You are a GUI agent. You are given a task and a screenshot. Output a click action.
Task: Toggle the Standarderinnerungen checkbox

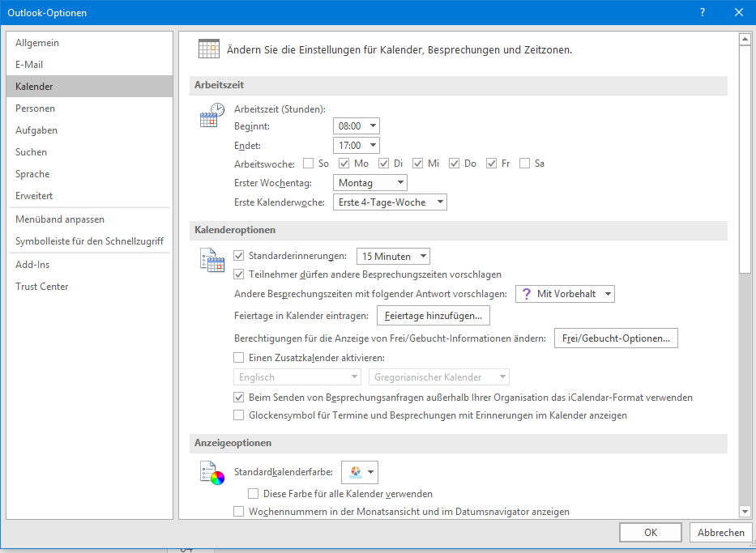(x=239, y=256)
